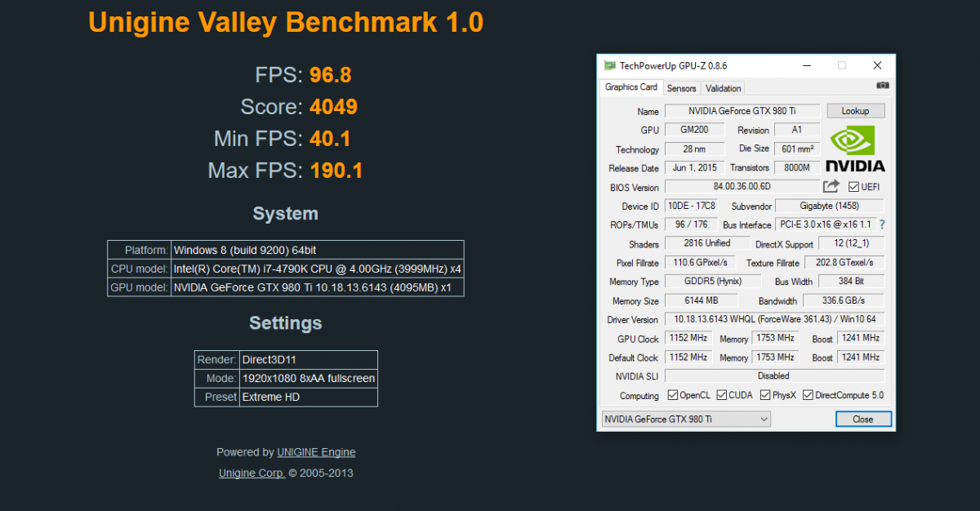This screenshot has height=511, width=980.
Task: Click the Score value 4049
Action: [333, 107]
